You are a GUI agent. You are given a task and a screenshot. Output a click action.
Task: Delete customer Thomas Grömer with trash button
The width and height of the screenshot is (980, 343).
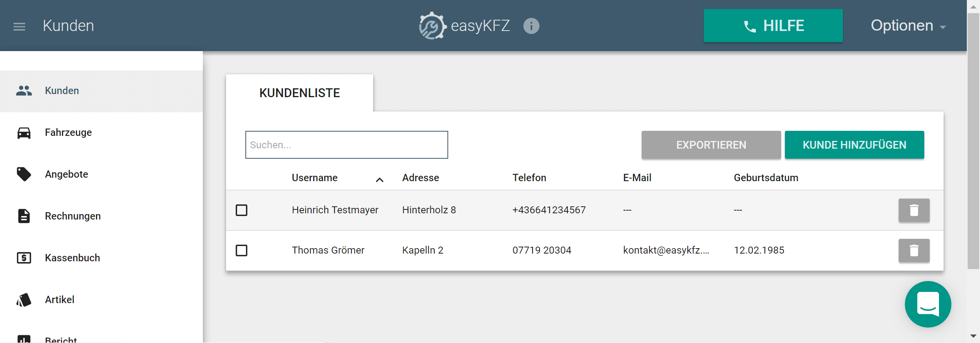coord(914,250)
